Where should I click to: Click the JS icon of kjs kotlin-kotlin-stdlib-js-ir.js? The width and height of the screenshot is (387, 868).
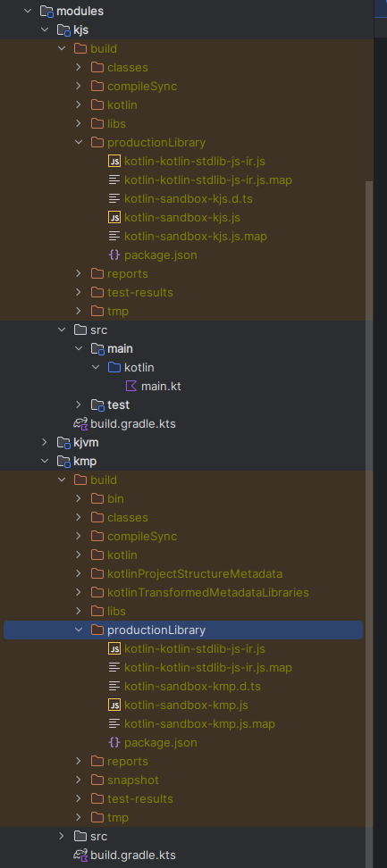pos(114,161)
